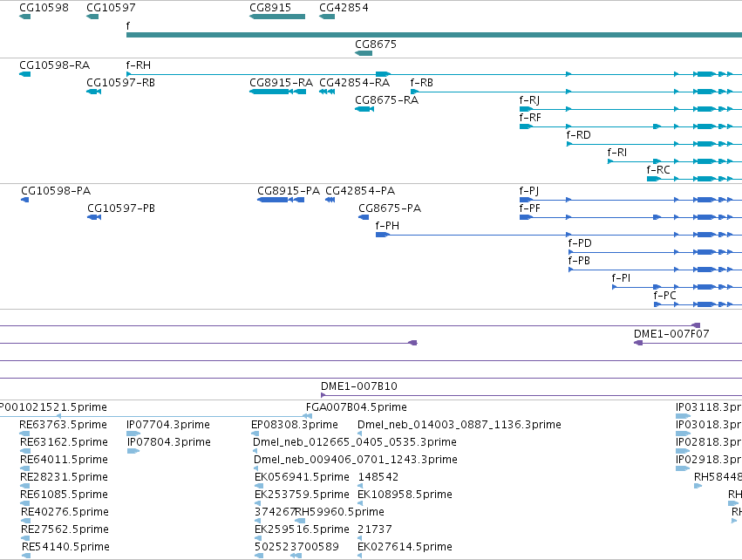Select the CG10598-PA protein label
742x560 pixels.
pos(56,191)
